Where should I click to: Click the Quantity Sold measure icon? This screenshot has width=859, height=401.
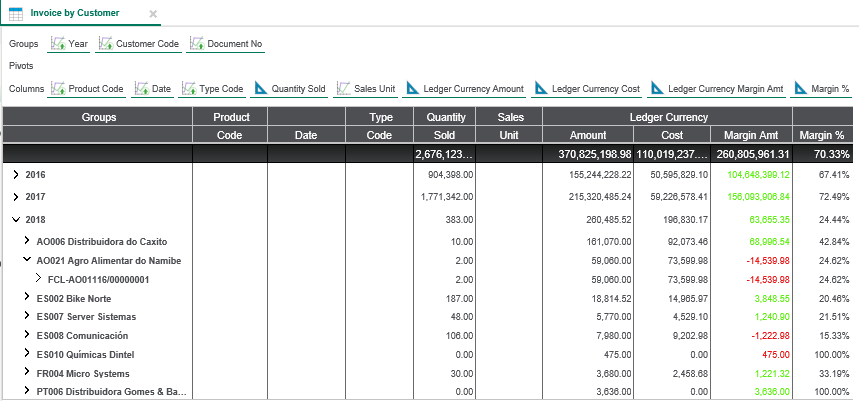[x=260, y=89]
